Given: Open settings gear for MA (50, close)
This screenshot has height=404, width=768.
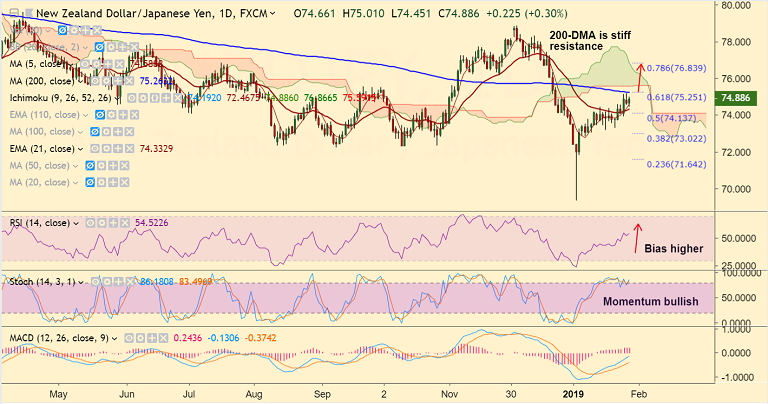Looking at the screenshot, I should pyautogui.click(x=101, y=166).
